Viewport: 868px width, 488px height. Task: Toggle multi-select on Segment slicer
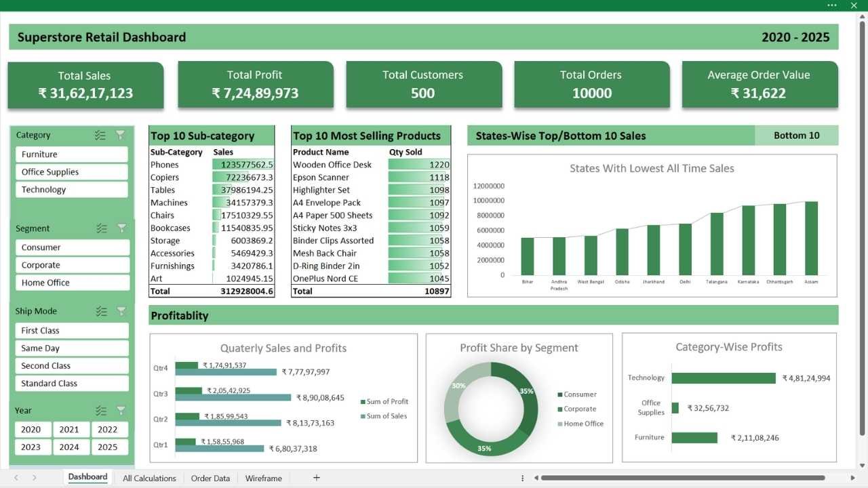point(102,228)
